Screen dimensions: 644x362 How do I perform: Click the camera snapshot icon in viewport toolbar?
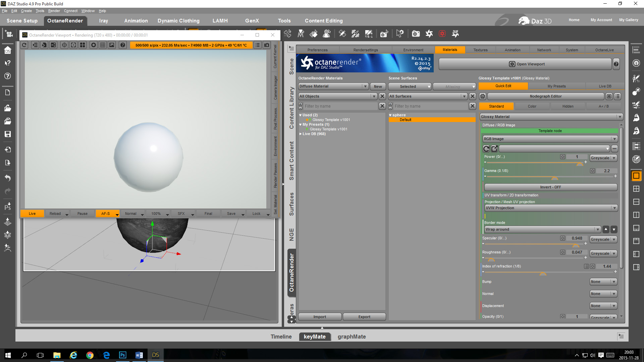coord(267,45)
